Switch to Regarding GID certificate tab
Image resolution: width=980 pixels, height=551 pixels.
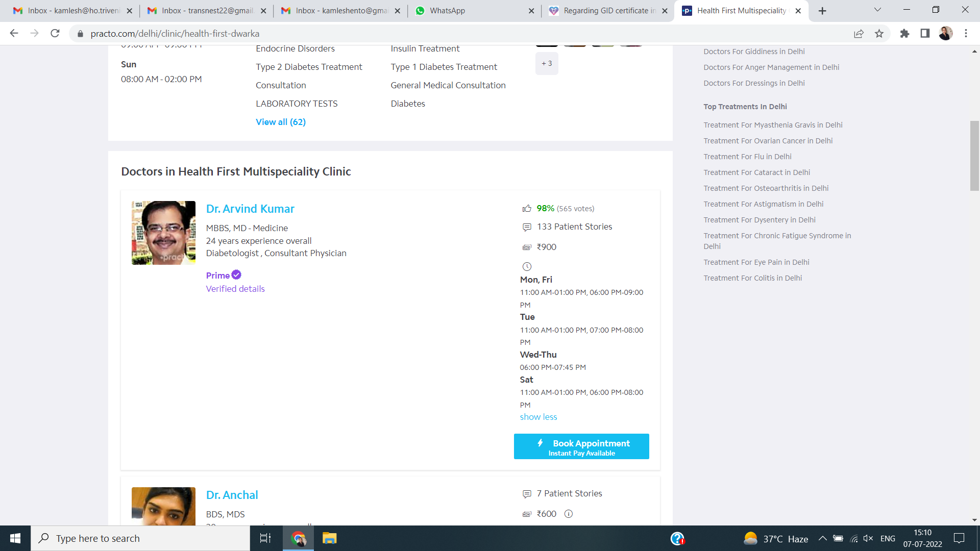tap(609, 11)
